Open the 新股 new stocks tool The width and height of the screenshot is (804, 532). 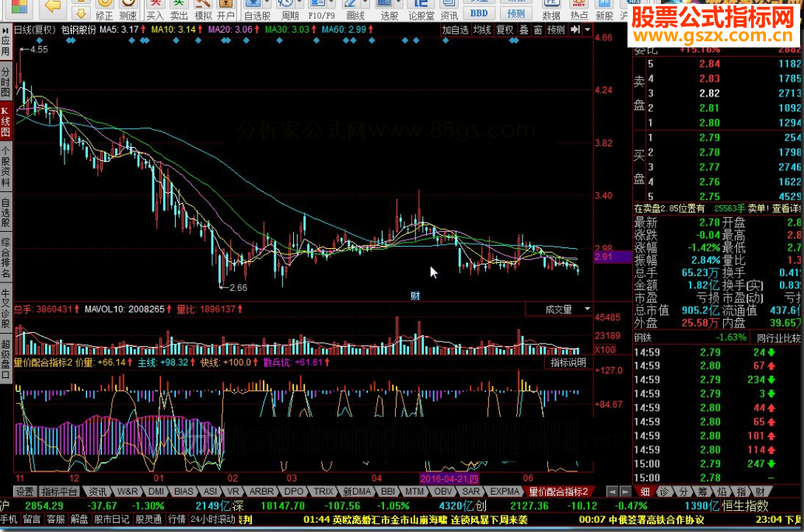point(604,11)
